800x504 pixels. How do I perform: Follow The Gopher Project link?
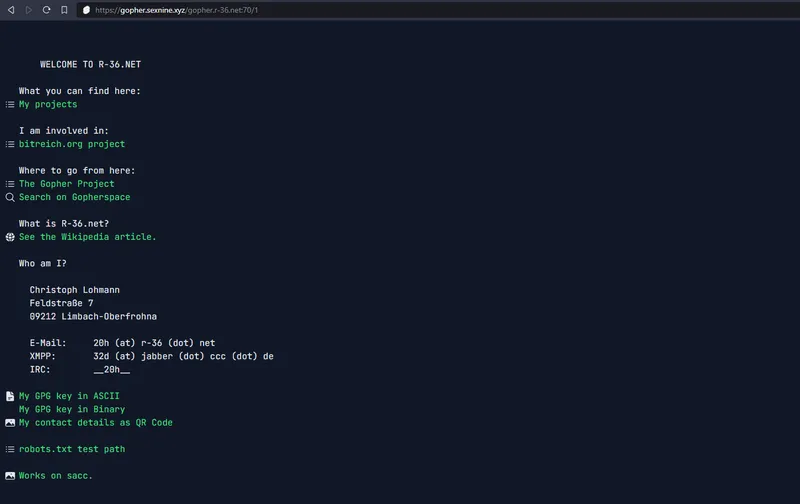click(66, 184)
